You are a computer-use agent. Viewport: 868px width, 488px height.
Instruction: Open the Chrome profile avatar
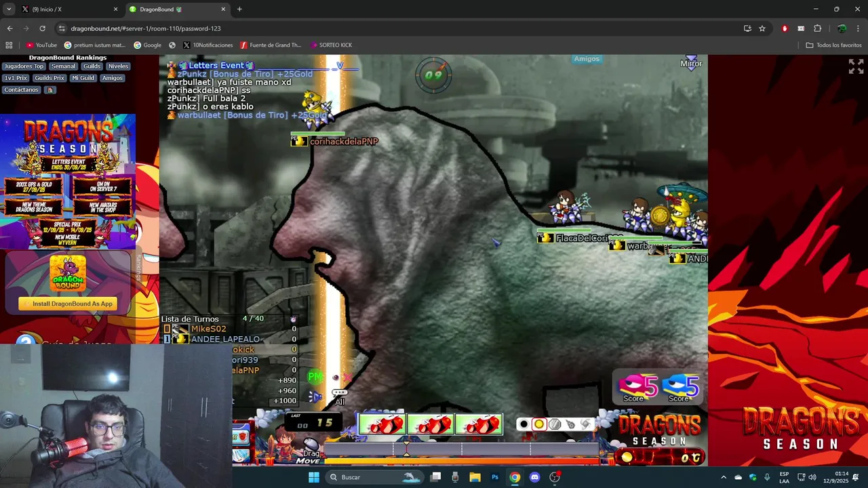pos(842,28)
